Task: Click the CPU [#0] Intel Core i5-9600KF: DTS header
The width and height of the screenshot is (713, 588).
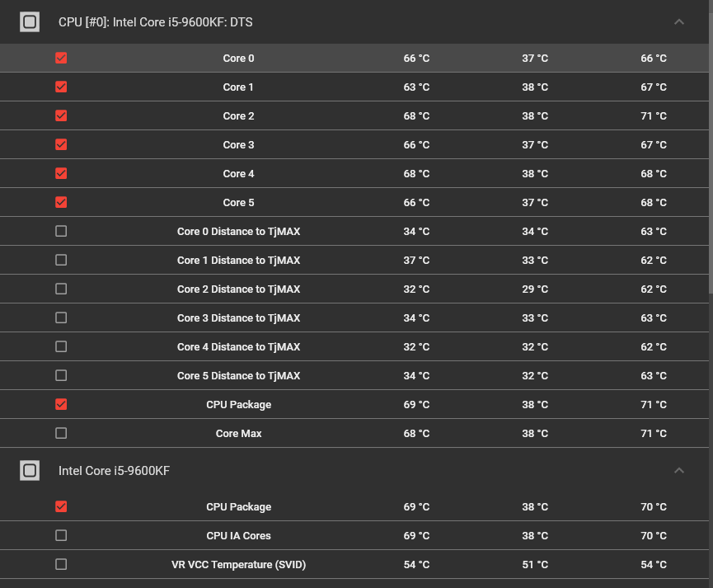Action: (156, 22)
